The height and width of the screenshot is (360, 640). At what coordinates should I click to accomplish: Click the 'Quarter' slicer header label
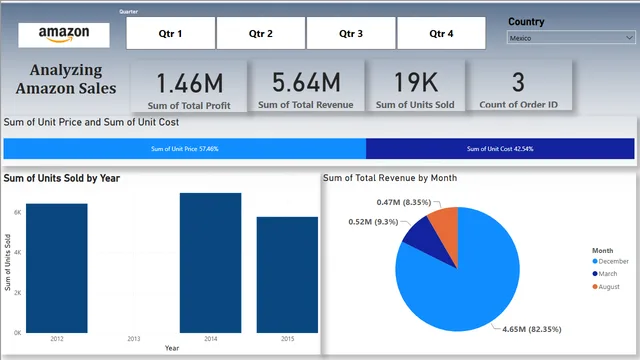click(x=128, y=11)
